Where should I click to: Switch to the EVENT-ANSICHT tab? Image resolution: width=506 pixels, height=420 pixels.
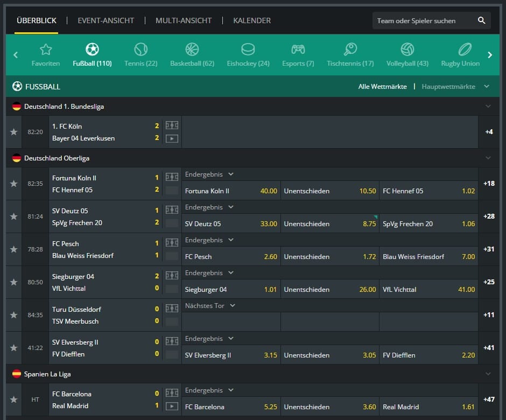[x=106, y=20]
